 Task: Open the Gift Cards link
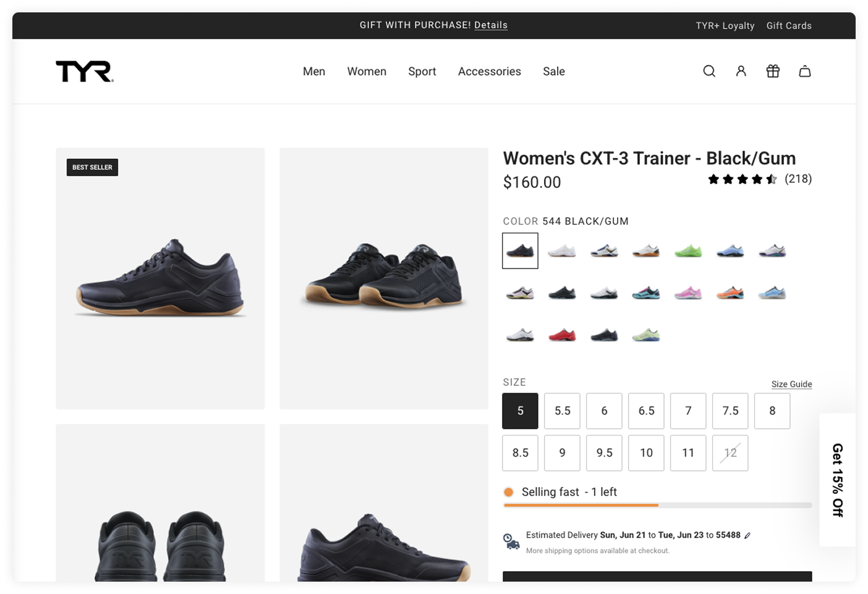(x=789, y=25)
